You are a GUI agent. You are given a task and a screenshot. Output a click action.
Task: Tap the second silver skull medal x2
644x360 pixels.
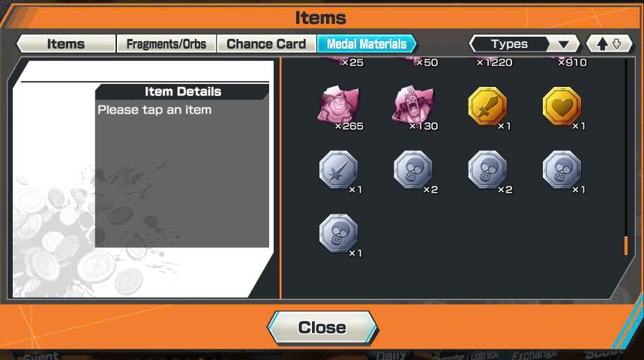coord(487,169)
